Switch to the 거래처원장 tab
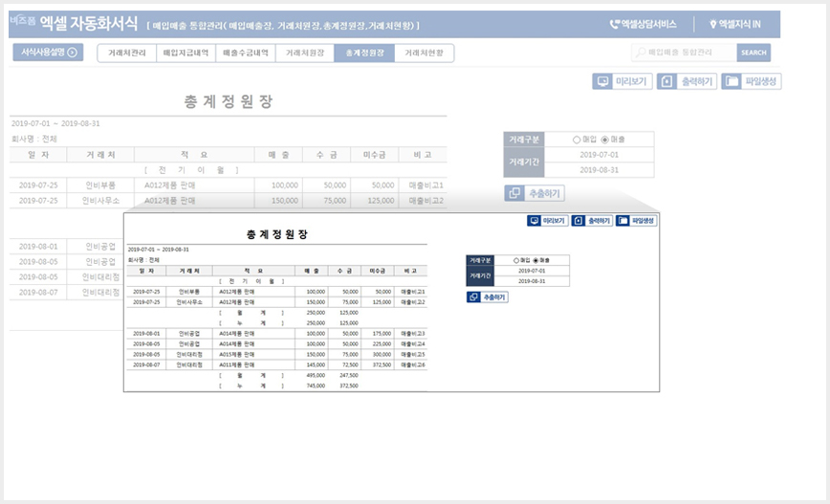This screenshot has height=504, width=830. 305,53
